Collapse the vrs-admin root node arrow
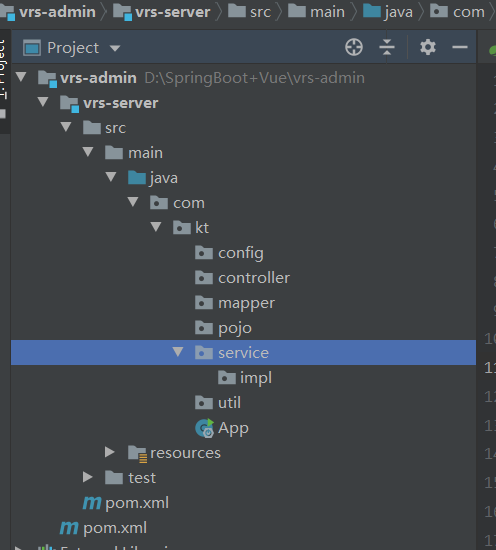Image resolution: width=496 pixels, height=550 pixels. click(x=21, y=76)
